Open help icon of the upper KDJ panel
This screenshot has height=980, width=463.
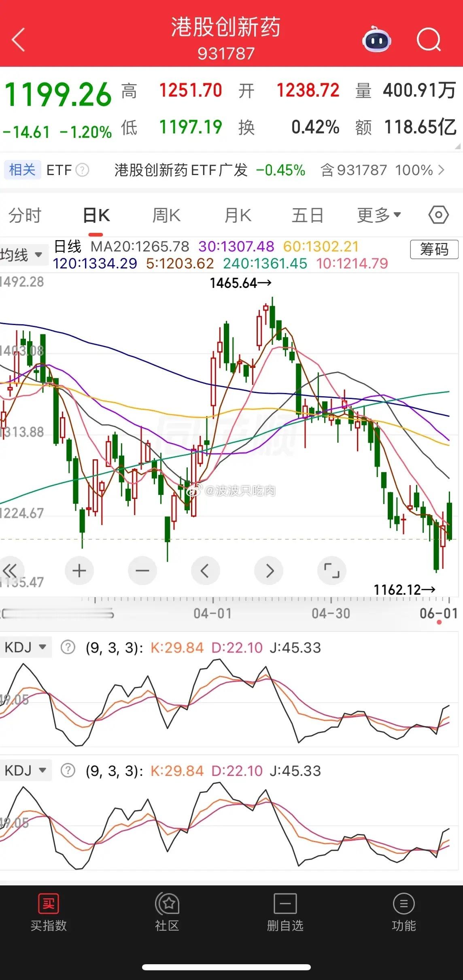coord(68,647)
